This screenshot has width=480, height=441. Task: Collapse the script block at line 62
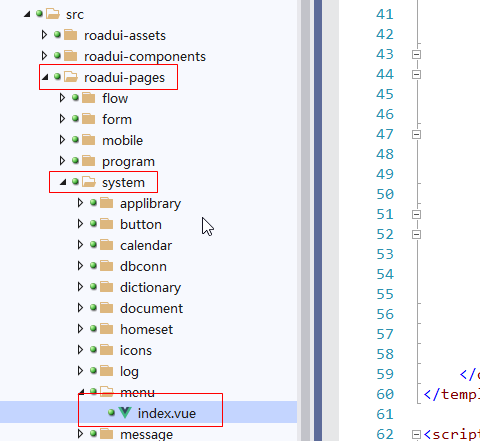click(416, 434)
